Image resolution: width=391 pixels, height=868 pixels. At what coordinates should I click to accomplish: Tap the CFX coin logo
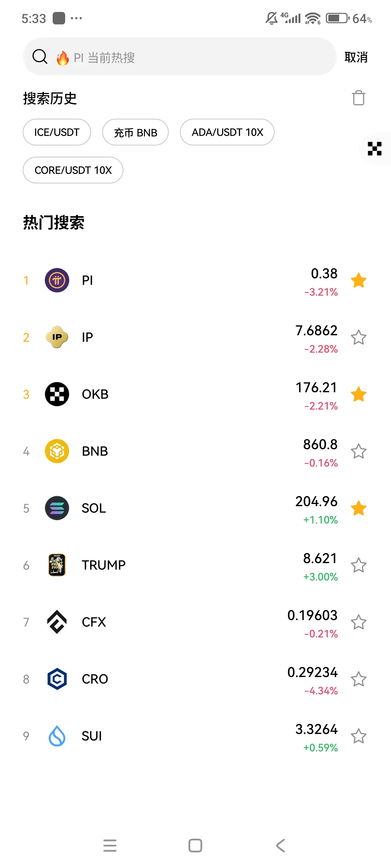(x=57, y=622)
